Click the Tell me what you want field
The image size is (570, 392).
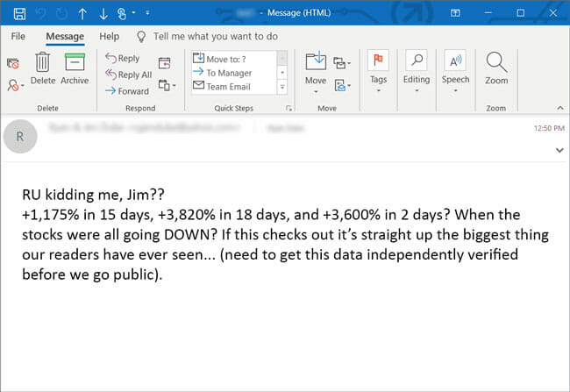pos(215,37)
